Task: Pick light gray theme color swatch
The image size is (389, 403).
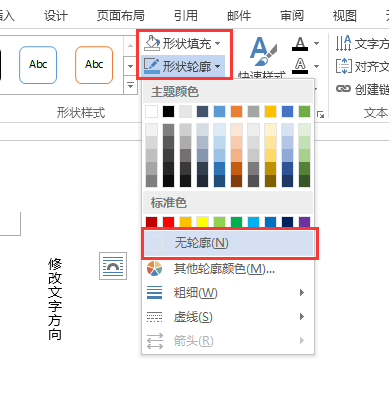Action: (x=185, y=112)
